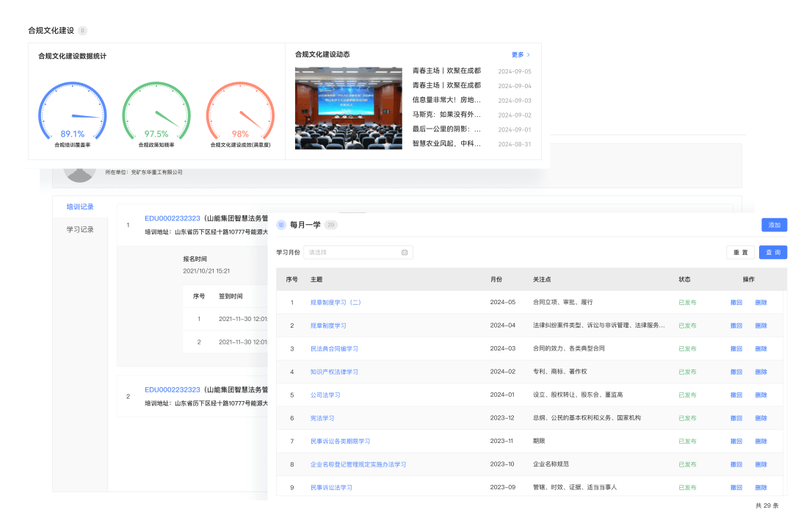Open topic 民事诉讼法学习
Viewport: 812px width, 529px height.
[x=331, y=488]
